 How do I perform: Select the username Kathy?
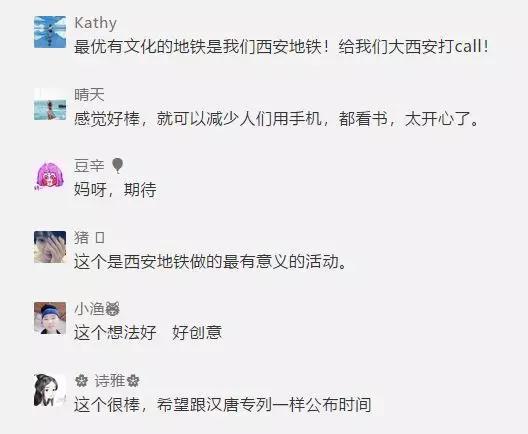coord(95,23)
